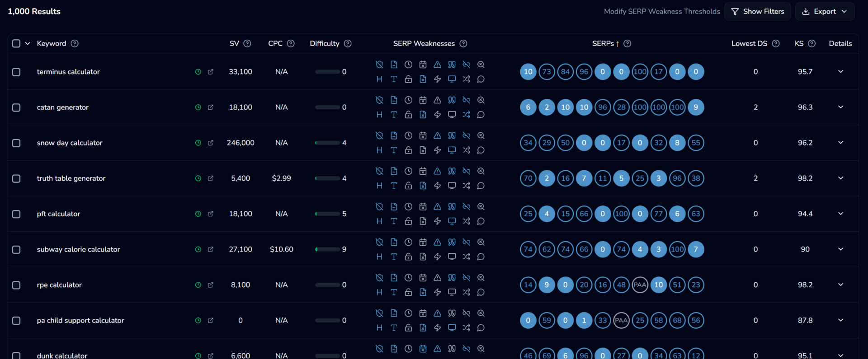Check the terminus calculator row checkbox

[x=16, y=72]
